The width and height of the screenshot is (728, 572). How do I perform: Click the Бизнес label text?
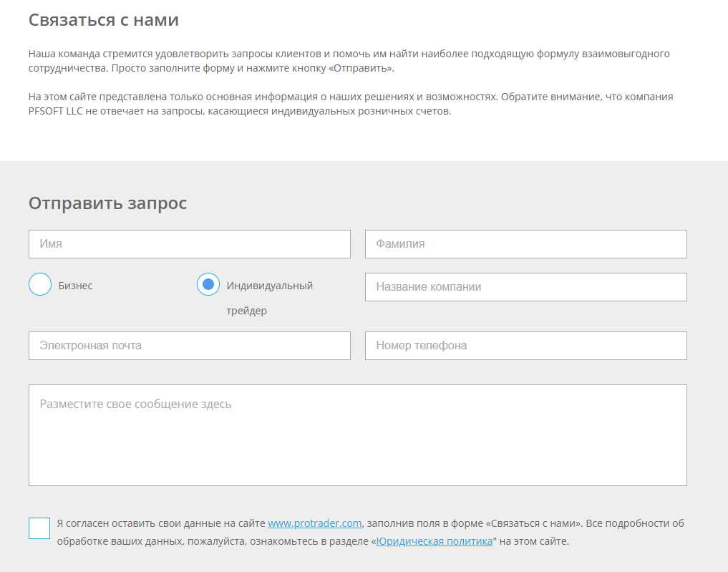click(75, 286)
